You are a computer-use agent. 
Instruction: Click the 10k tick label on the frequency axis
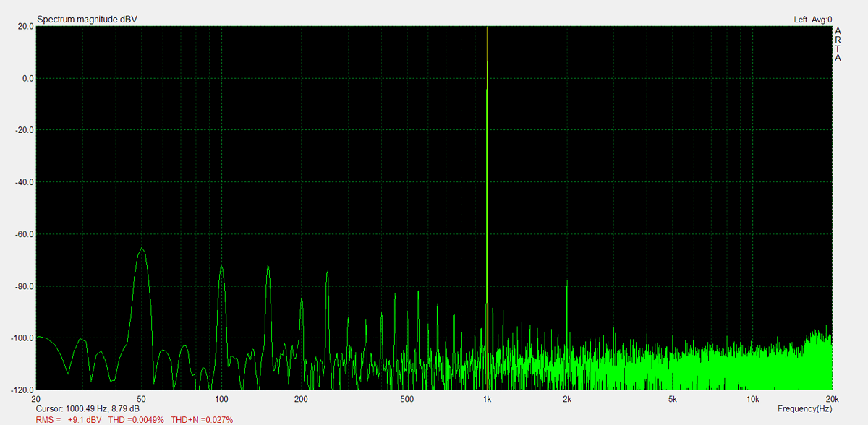752,399
